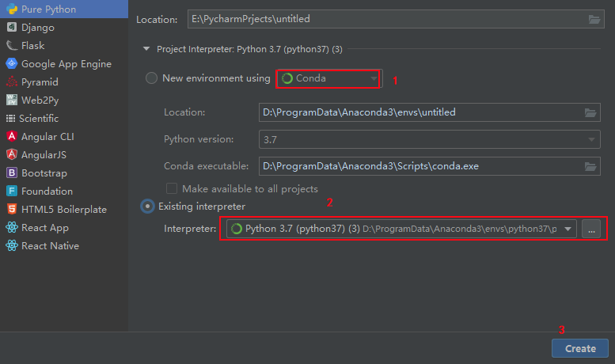Screen dimensions: 615x364
Task: Browse for Conda executable path
Action: point(590,166)
